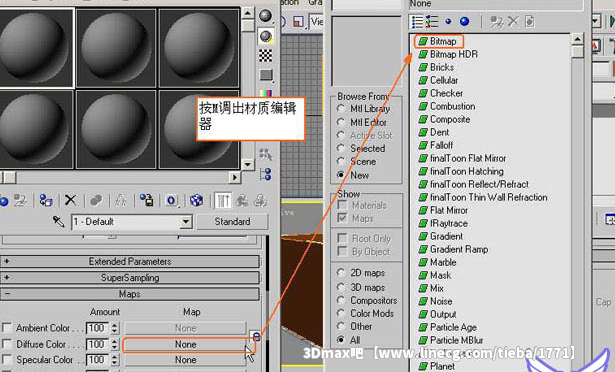
Task: Select Browse From New radio
Action: pyautogui.click(x=341, y=175)
